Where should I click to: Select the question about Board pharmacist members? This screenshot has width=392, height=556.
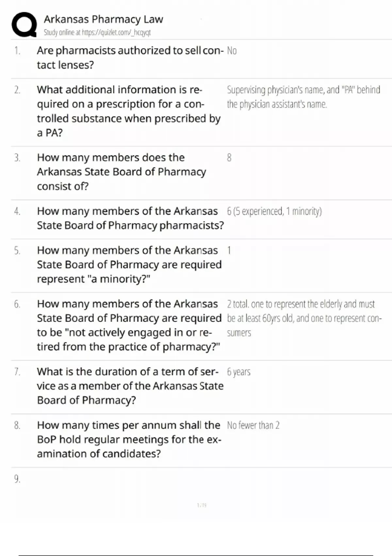130,218
